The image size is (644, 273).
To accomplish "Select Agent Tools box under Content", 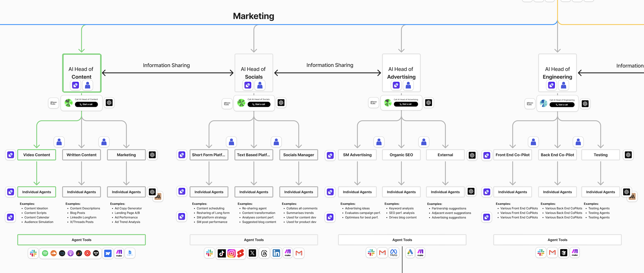I will pyautogui.click(x=82, y=240).
